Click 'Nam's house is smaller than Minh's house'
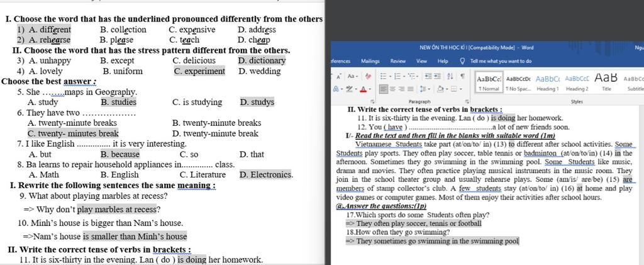 coord(105,236)
